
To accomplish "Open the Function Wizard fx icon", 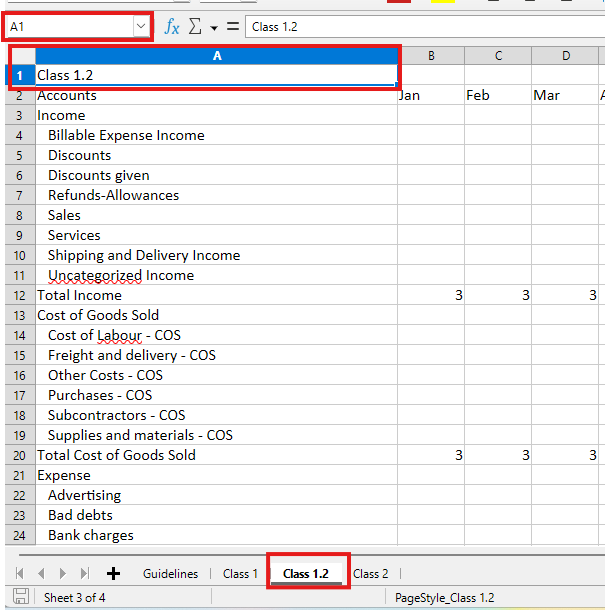I will coord(172,27).
